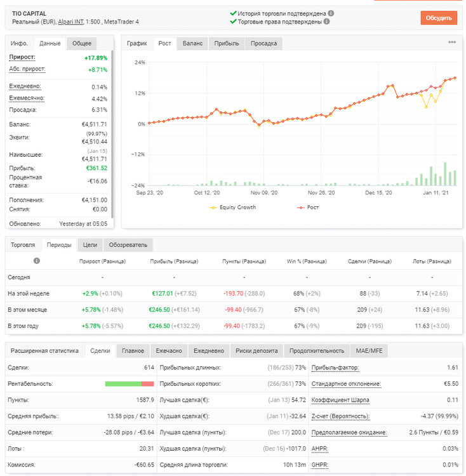
Task: Click the 614 trades count value
Action: [x=149, y=367]
